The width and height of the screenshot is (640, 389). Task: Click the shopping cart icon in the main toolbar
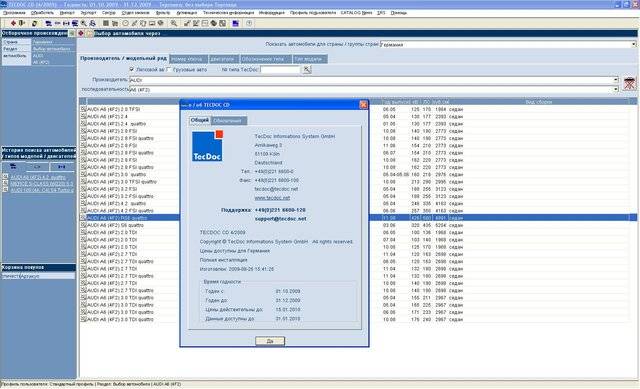pyautogui.click(x=115, y=23)
